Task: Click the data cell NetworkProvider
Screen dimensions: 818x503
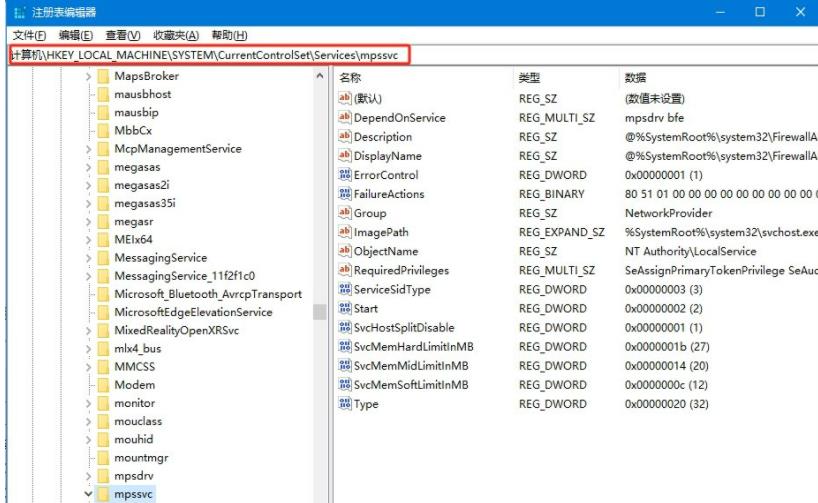Action: coord(668,213)
